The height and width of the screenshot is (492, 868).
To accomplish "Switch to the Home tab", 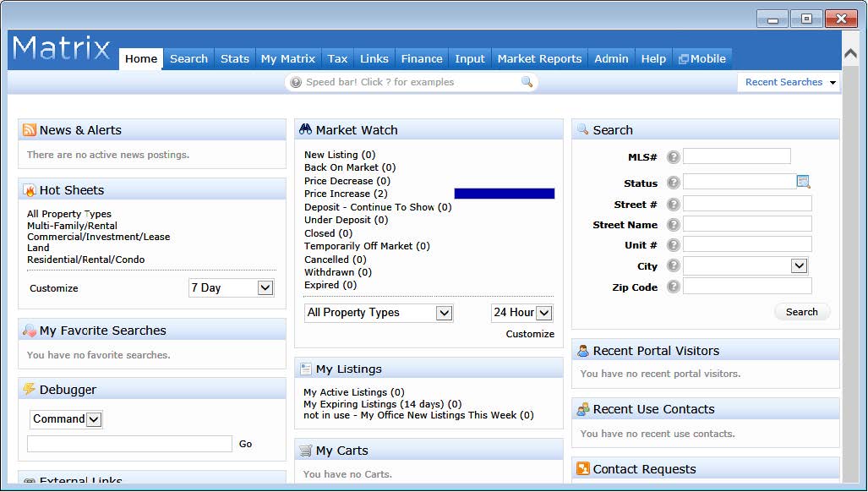I will coord(141,58).
